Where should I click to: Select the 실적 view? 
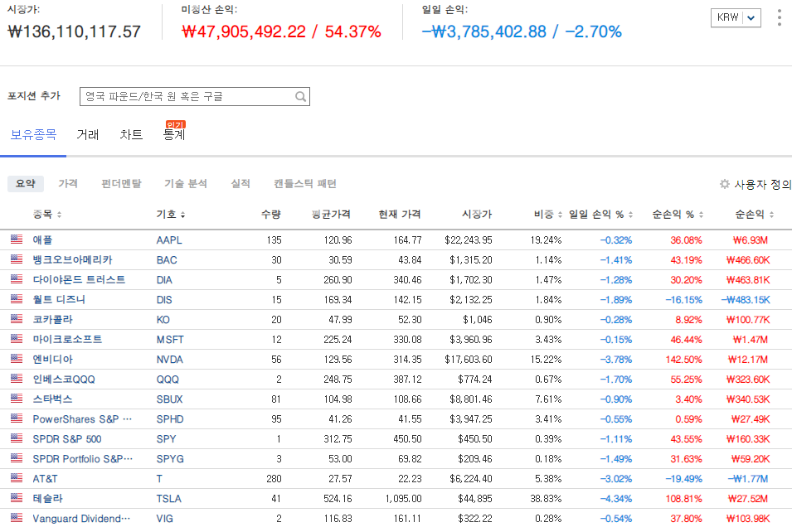pos(241,184)
